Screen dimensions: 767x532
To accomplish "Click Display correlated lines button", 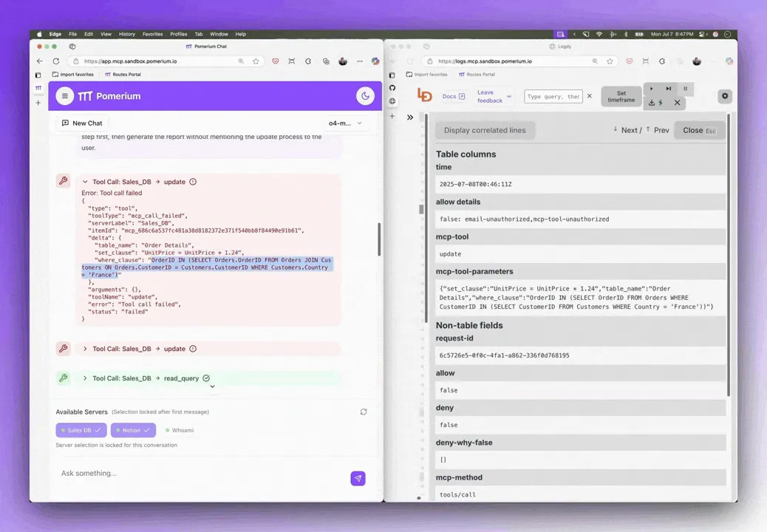I will click(485, 130).
